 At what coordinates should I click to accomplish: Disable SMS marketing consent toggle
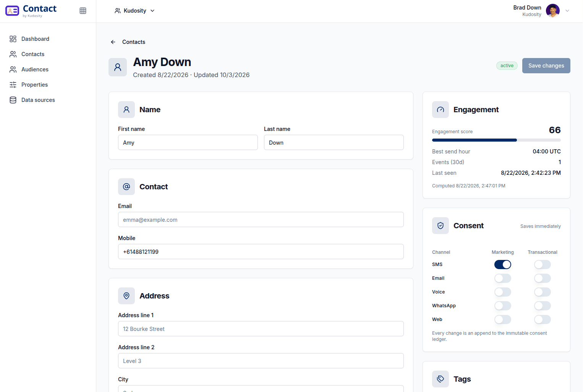coord(503,265)
